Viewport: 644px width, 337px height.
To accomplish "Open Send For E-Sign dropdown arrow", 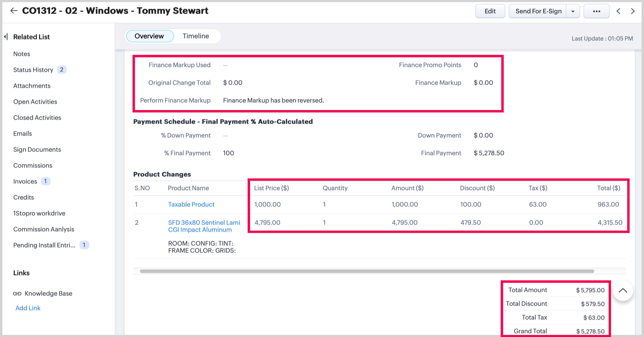I will coord(573,11).
